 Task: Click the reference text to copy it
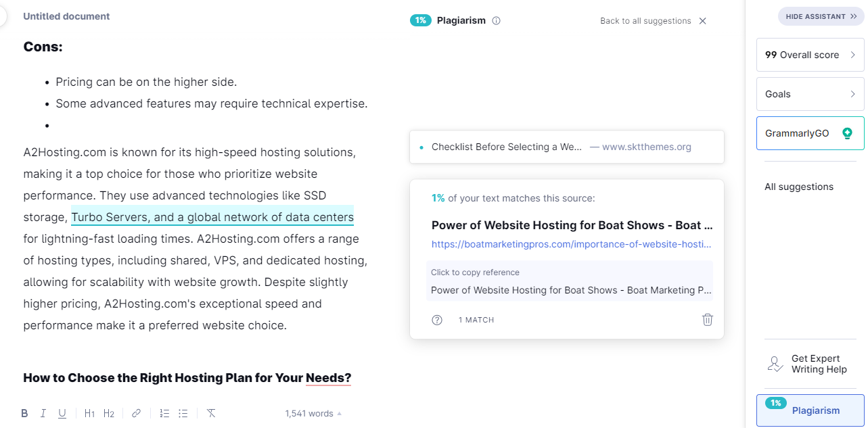571,290
